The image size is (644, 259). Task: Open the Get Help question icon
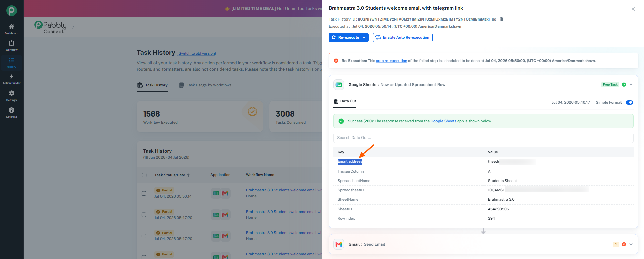point(11,110)
